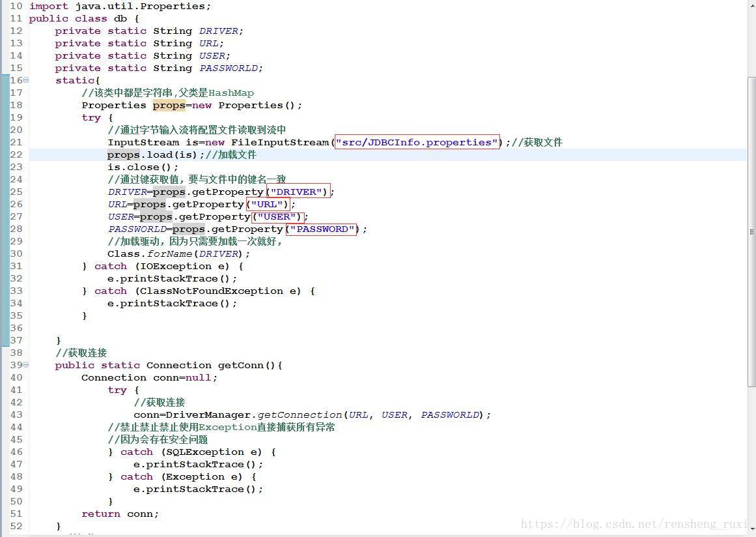Click 'getConnection' method call on line 43
The image size is (756, 537).
point(300,415)
